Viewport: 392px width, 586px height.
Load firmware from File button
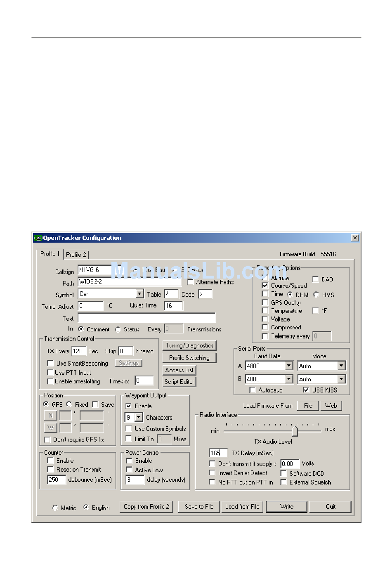pos(308,406)
